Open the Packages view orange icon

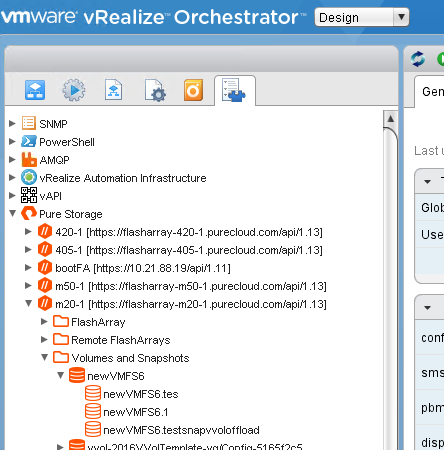[193, 90]
